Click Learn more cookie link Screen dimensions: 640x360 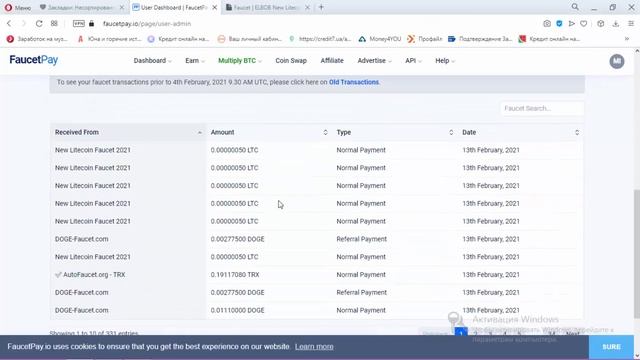point(314,347)
